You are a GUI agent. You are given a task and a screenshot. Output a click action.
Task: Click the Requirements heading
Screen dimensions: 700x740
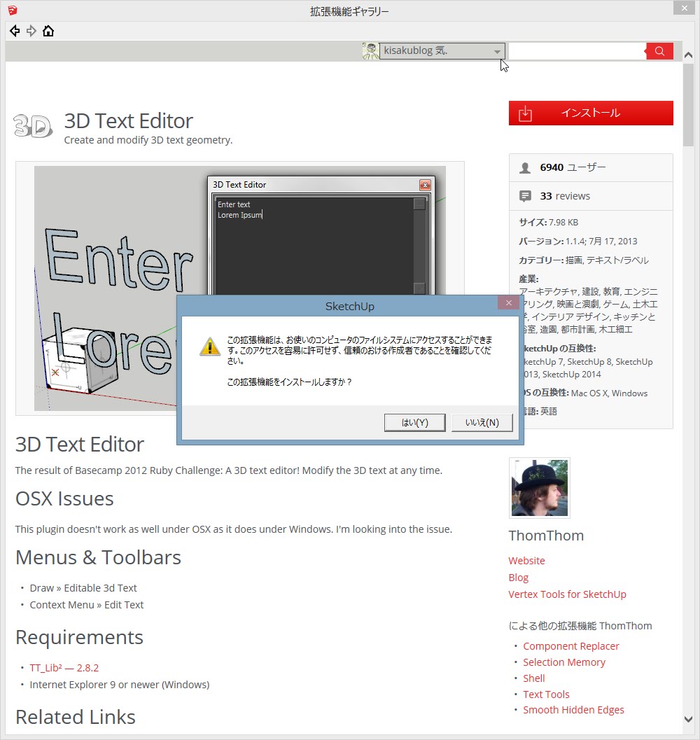pyautogui.click(x=79, y=638)
